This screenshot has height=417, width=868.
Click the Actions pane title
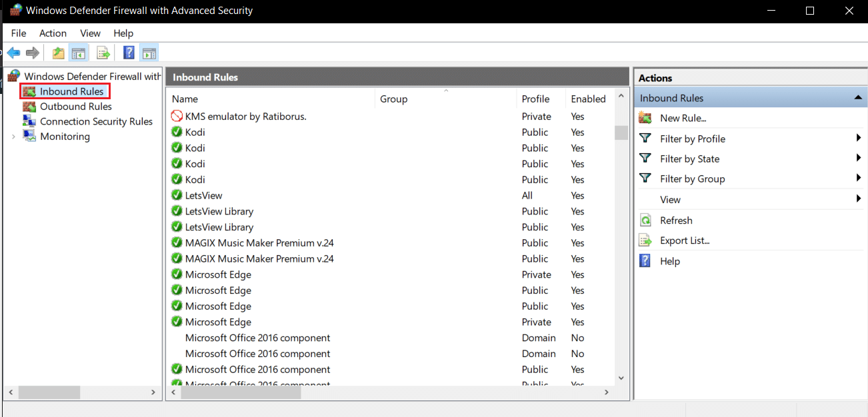tap(655, 78)
